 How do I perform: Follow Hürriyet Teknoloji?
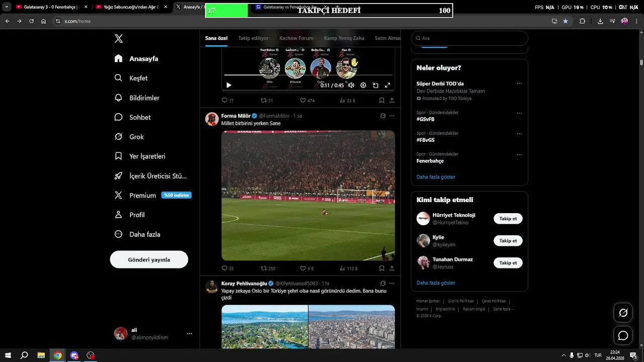(x=508, y=219)
